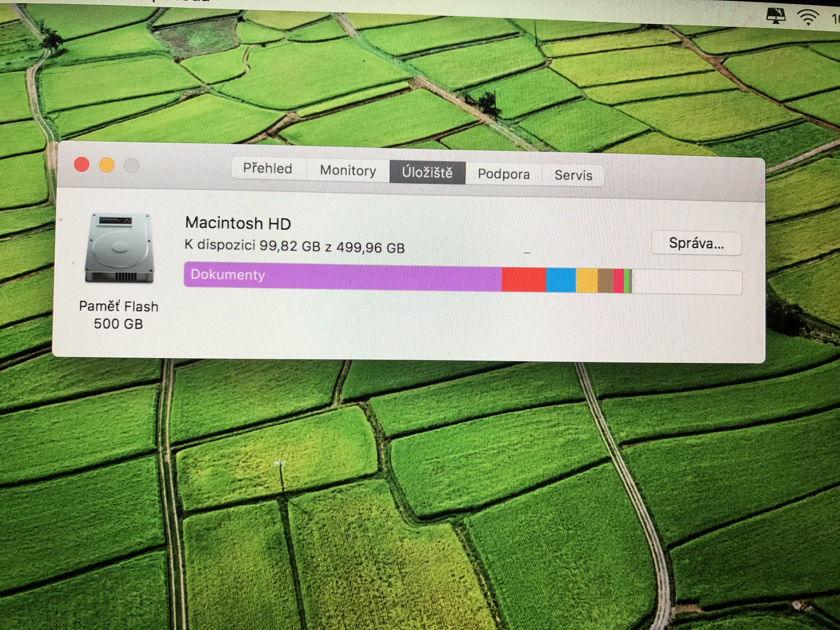
Task: Open the Podpora tab
Action: tap(504, 174)
